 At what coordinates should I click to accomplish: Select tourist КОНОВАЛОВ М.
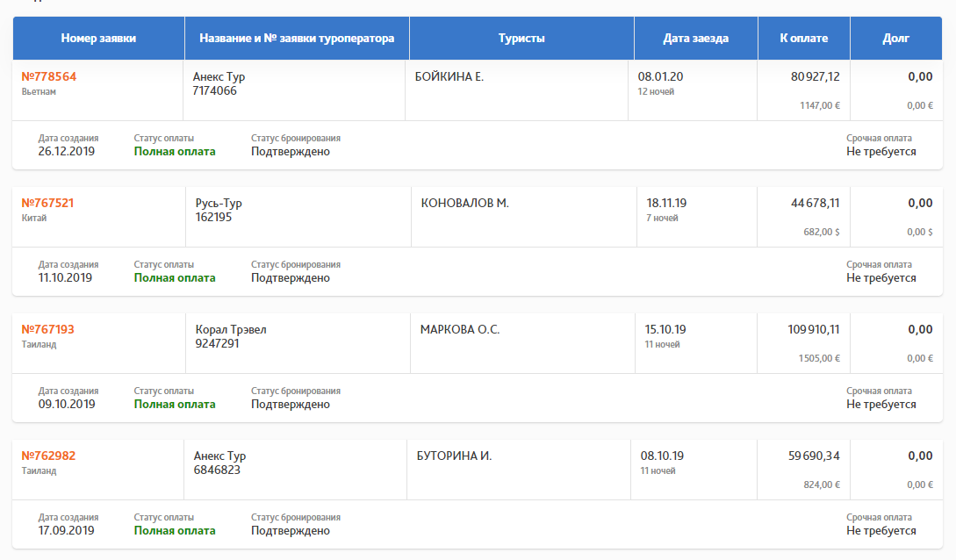[464, 203]
